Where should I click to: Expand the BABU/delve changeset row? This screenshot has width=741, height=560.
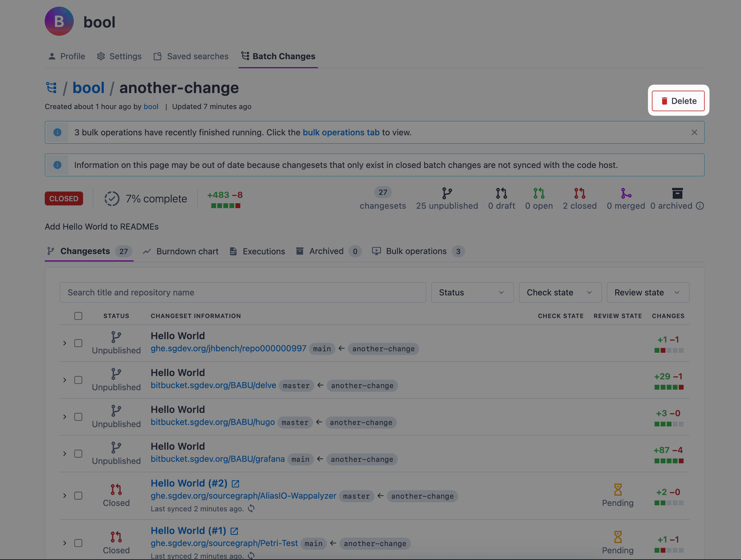65,380
